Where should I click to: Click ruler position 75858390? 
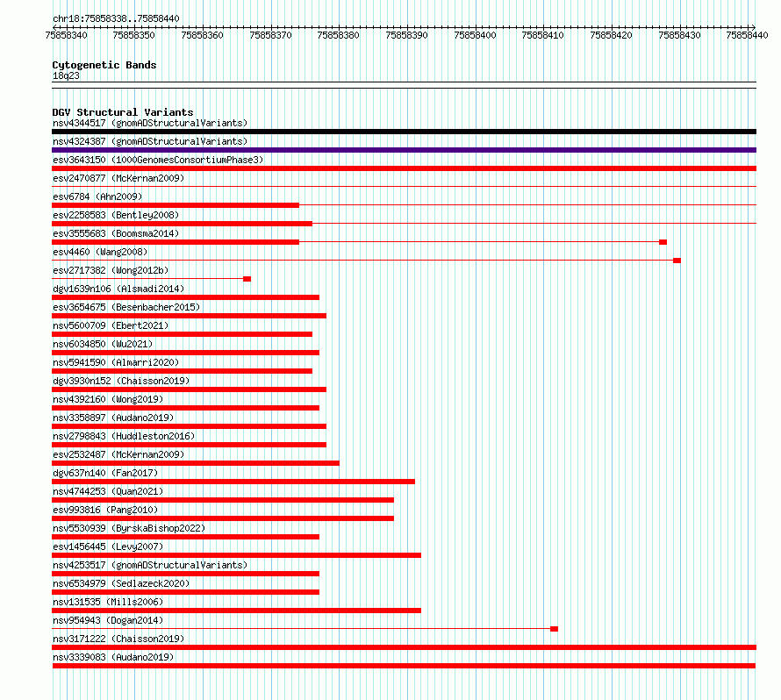[x=407, y=35]
